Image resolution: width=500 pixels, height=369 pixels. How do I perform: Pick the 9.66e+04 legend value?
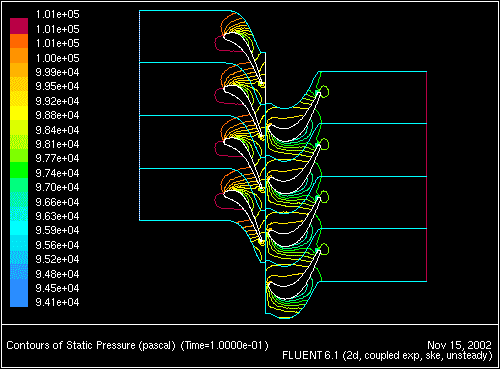57,202
